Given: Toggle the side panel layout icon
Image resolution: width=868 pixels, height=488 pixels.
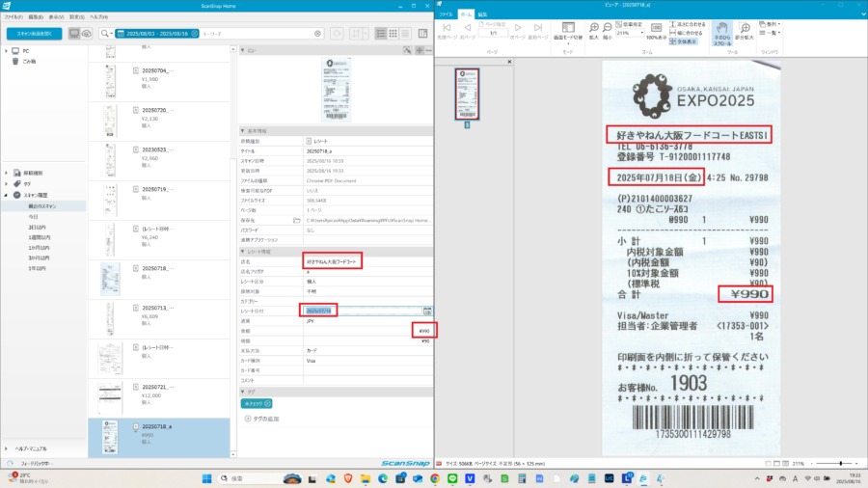Looking at the screenshot, I should [423, 34].
